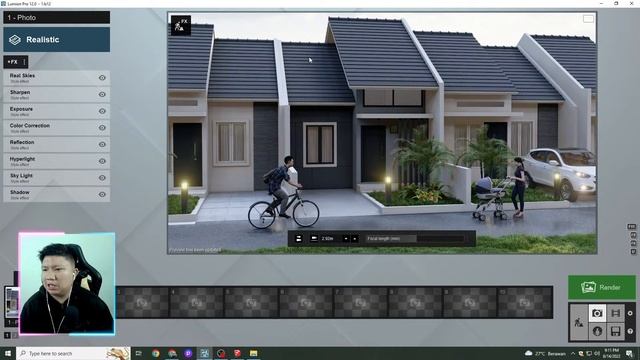
Task: Open the save files floppy disk icon
Action: (x=616, y=331)
